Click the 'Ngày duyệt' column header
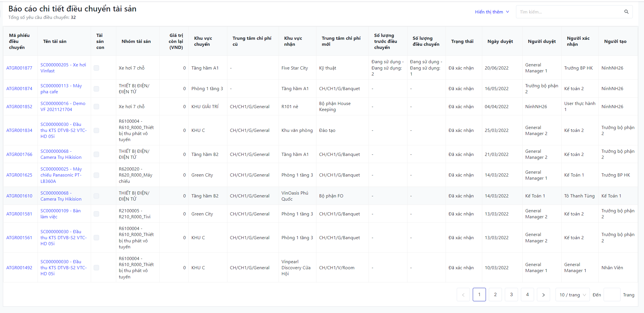Image resolution: width=644 pixels, height=313 pixels. tap(500, 41)
